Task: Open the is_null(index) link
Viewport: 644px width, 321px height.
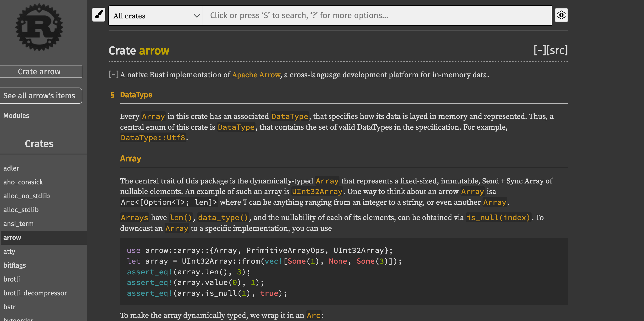Action: (498, 218)
